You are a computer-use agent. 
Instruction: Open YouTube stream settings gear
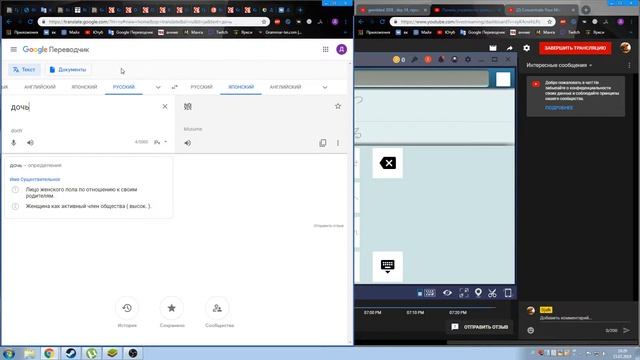click(527, 48)
